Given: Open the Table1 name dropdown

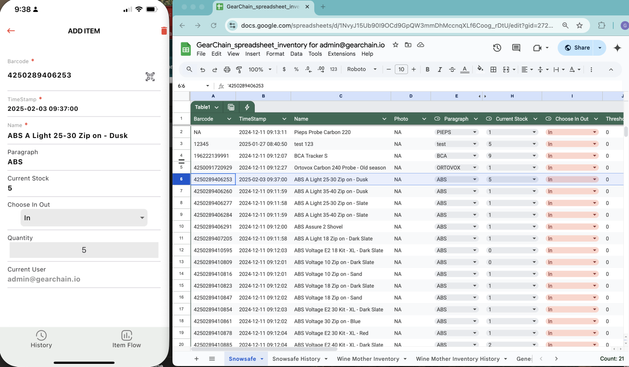Looking at the screenshot, I should 216,107.
